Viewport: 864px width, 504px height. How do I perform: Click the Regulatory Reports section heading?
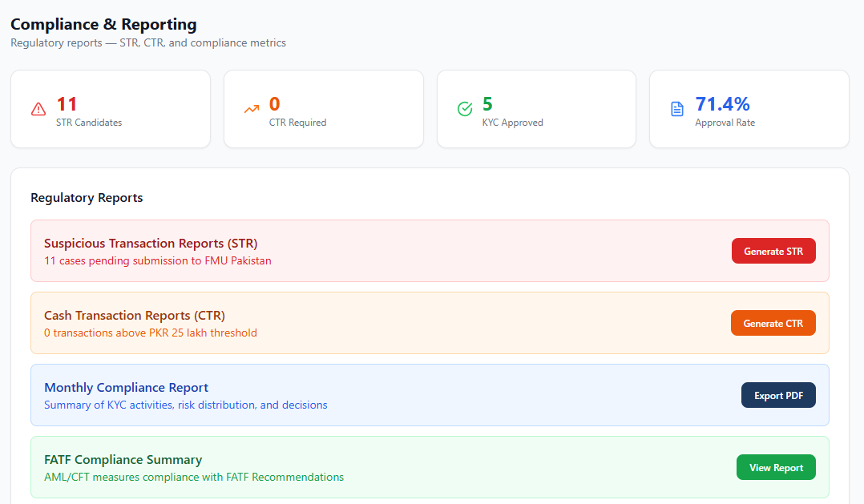tap(87, 198)
